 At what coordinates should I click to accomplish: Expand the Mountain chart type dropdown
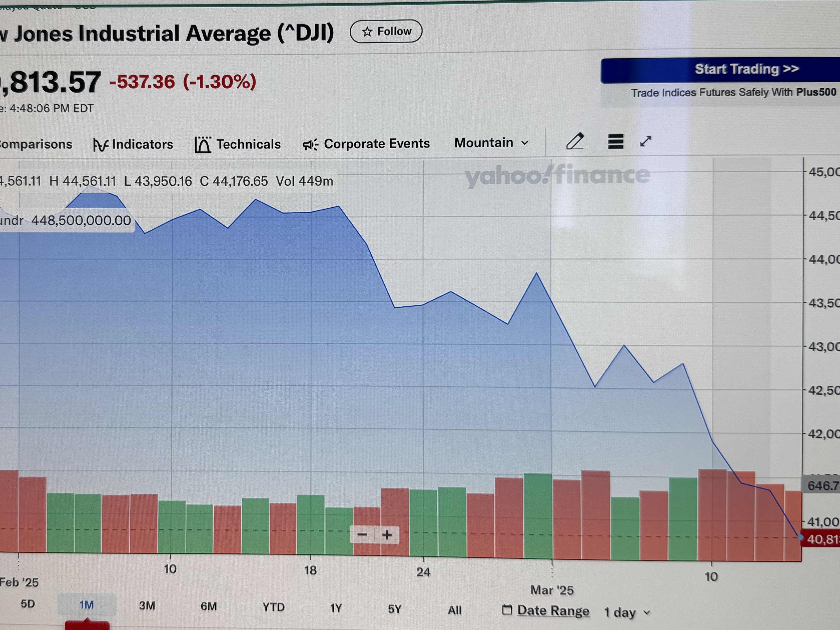(491, 143)
